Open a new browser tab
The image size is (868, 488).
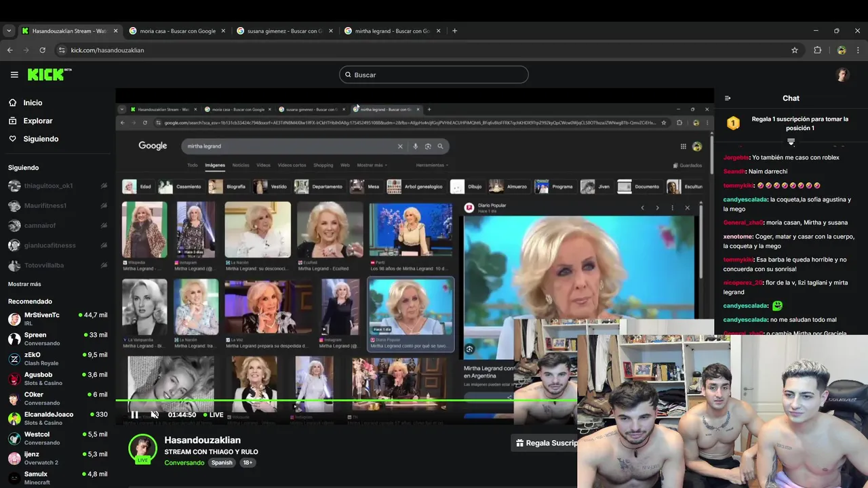(x=454, y=30)
